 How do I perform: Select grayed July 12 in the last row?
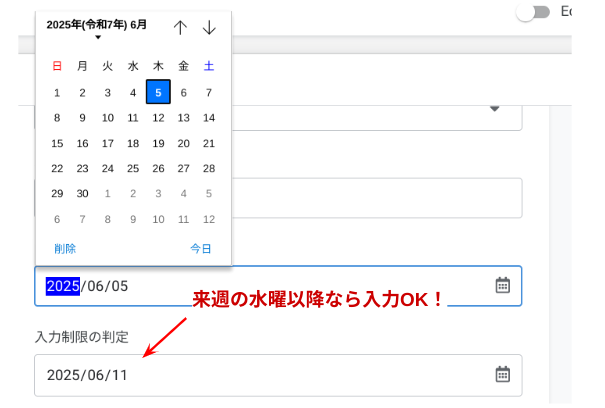[x=209, y=219]
